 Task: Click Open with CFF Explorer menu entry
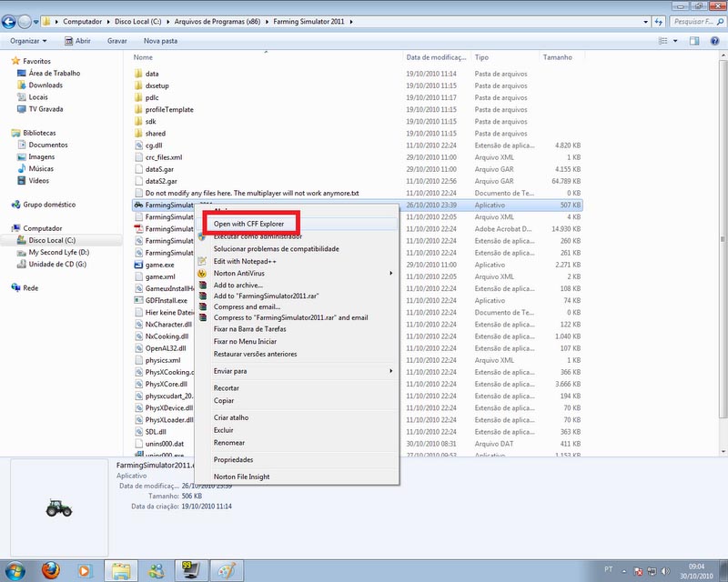click(248, 224)
